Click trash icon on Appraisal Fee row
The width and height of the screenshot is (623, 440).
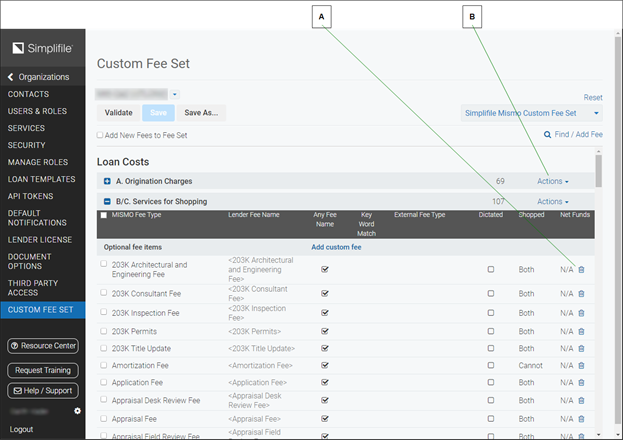coord(581,419)
